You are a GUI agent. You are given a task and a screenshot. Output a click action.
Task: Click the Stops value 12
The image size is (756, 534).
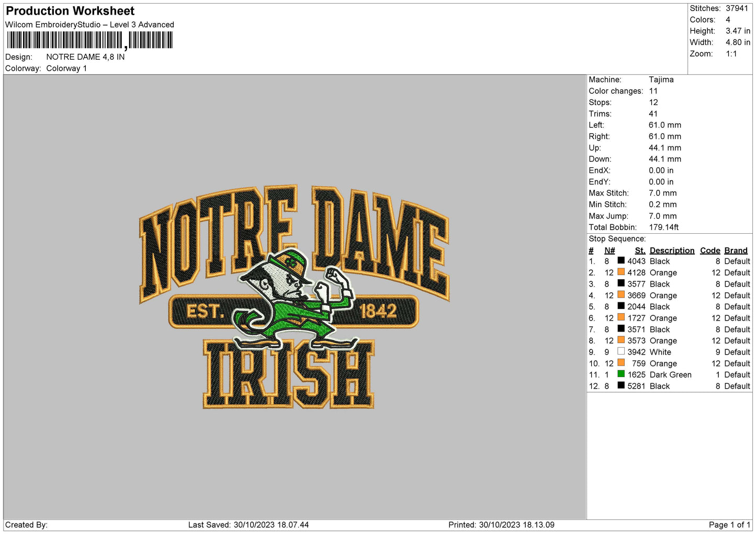(x=653, y=103)
